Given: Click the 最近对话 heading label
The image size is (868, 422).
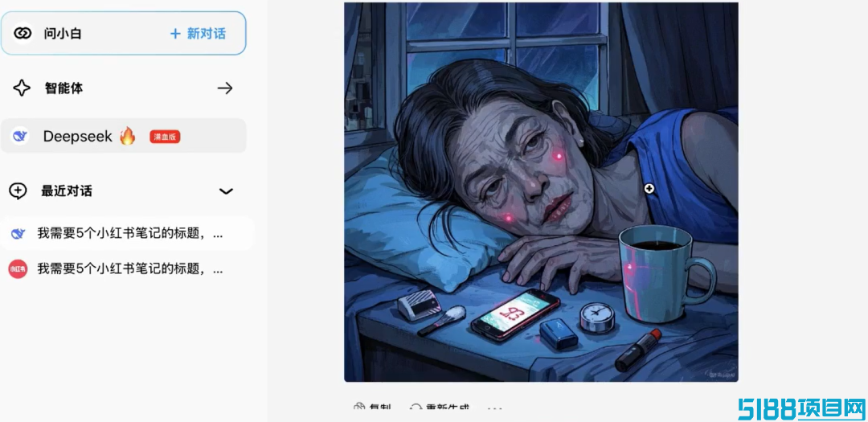Looking at the screenshot, I should point(67,191).
